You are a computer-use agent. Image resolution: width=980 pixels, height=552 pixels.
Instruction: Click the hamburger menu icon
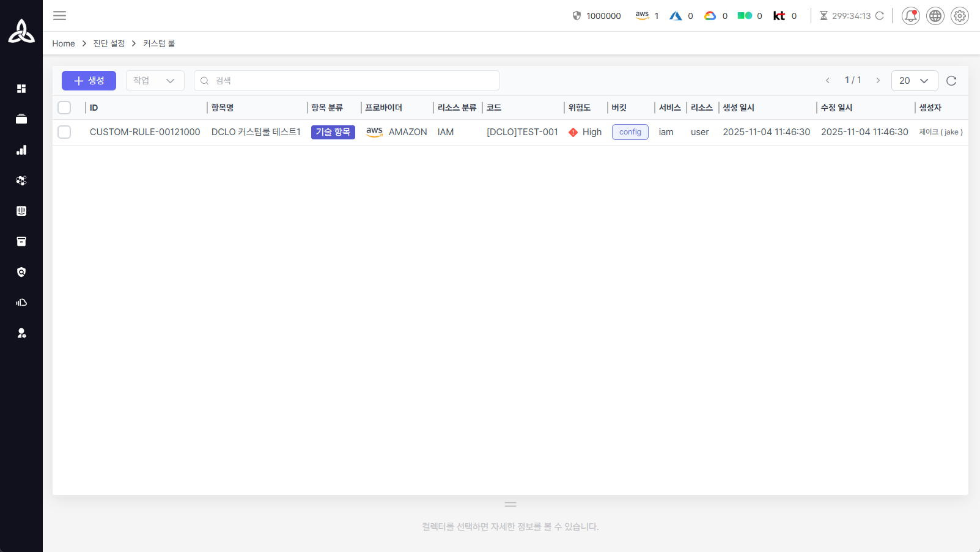coord(59,16)
